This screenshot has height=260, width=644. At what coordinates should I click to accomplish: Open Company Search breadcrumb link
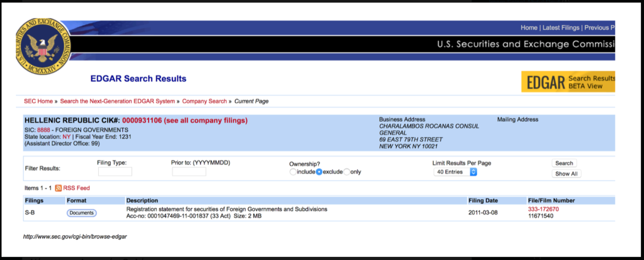tap(205, 101)
